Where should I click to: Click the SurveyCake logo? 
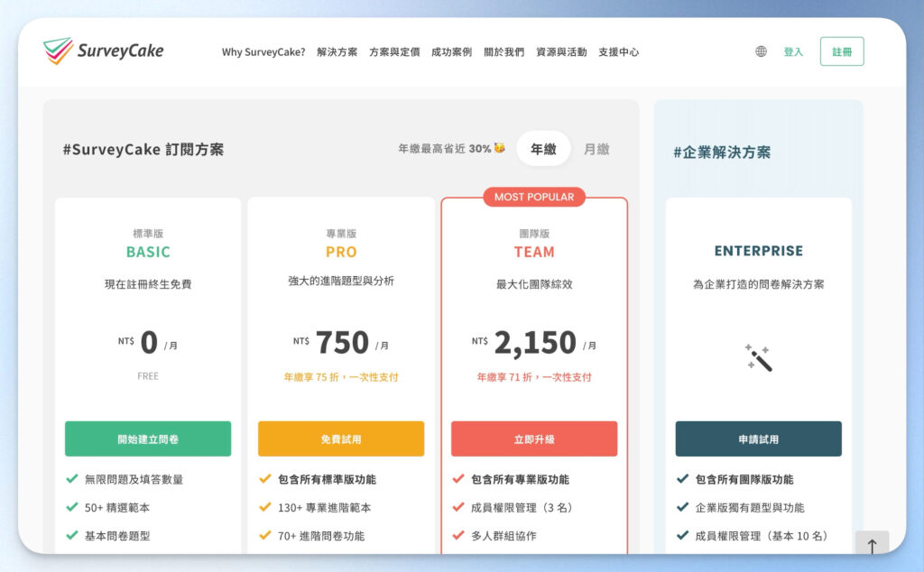click(x=103, y=51)
